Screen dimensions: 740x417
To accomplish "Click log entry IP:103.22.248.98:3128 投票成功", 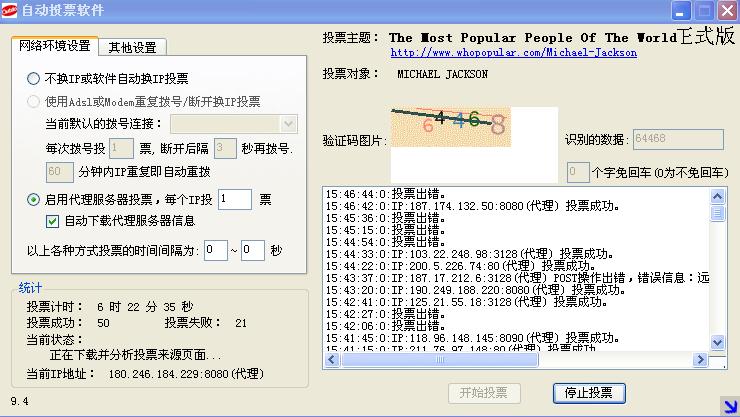I will pos(469,254).
